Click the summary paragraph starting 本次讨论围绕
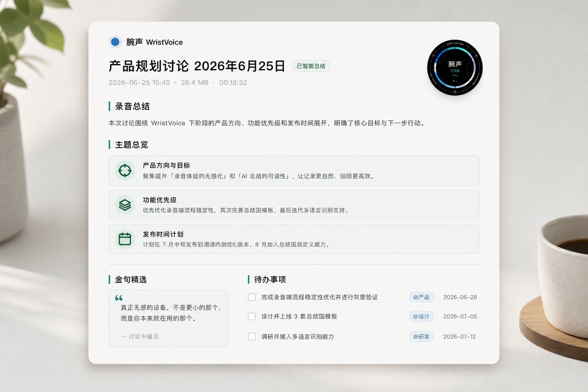 267,123
